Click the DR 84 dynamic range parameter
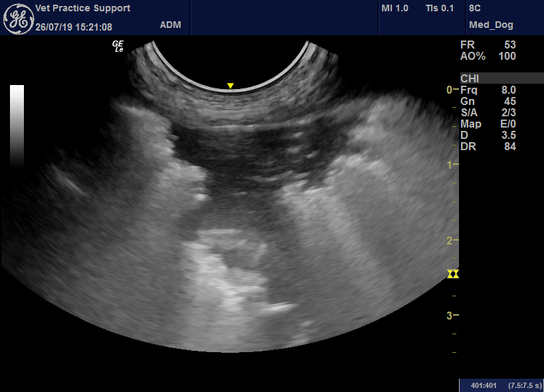This screenshot has width=544, height=392. (488, 146)
